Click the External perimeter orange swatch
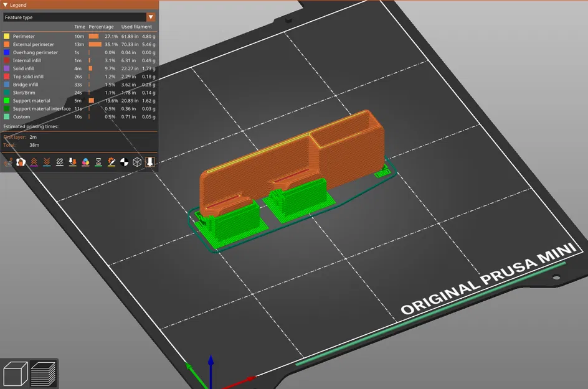The height and width of the screenshot is (389, 588). coord(6,44)
